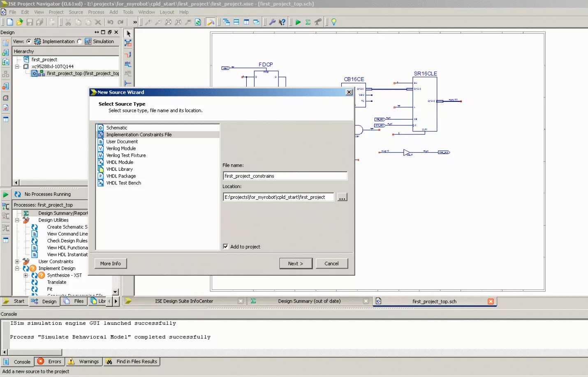Viewport: 588px width, 377px height.
Task: Click the Tile vertically toolbar icon
Action: pyautogui.click(x=246, y=22)
